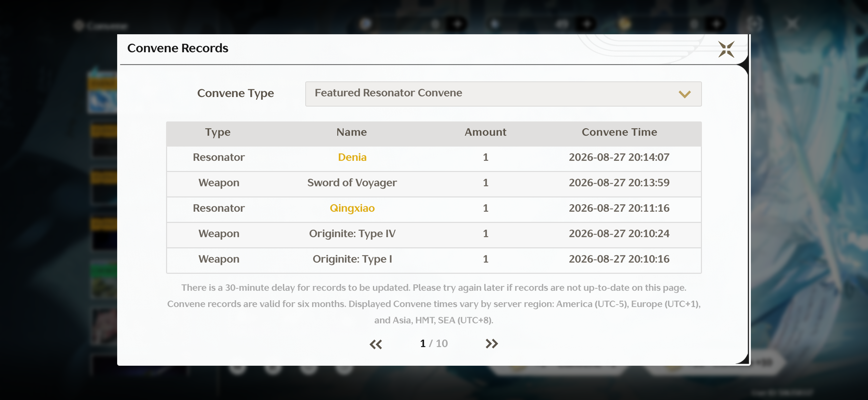The height and width of the screenshot is (400, 868).
Task: Click the Sword of Voyager entry
Action: [x=352, y=183]
